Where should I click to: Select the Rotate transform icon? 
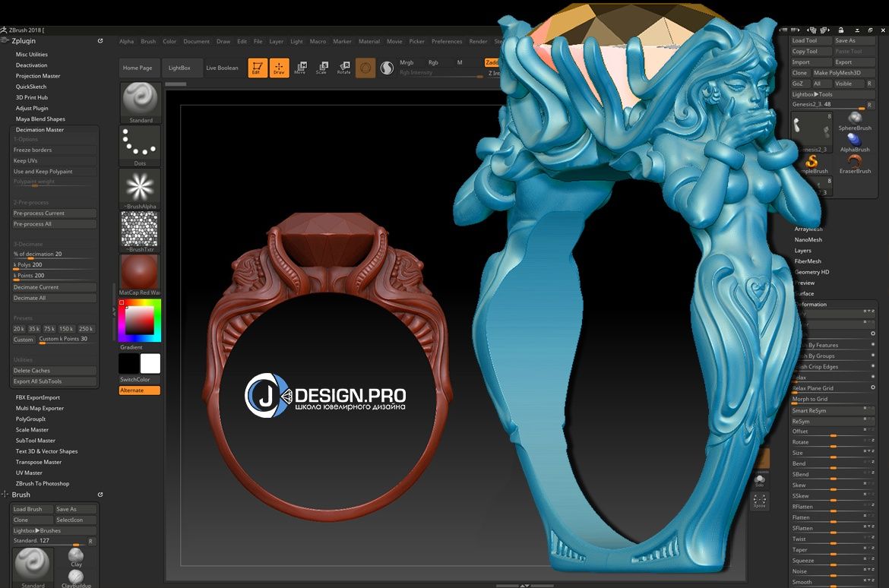click(x=343, y=68)
